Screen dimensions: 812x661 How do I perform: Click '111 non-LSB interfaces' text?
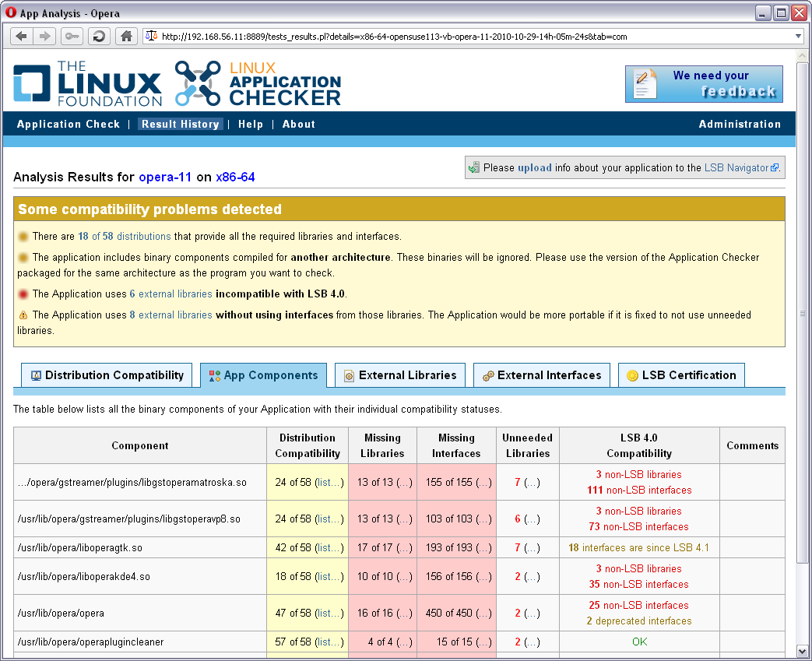[x=639, y=490]
